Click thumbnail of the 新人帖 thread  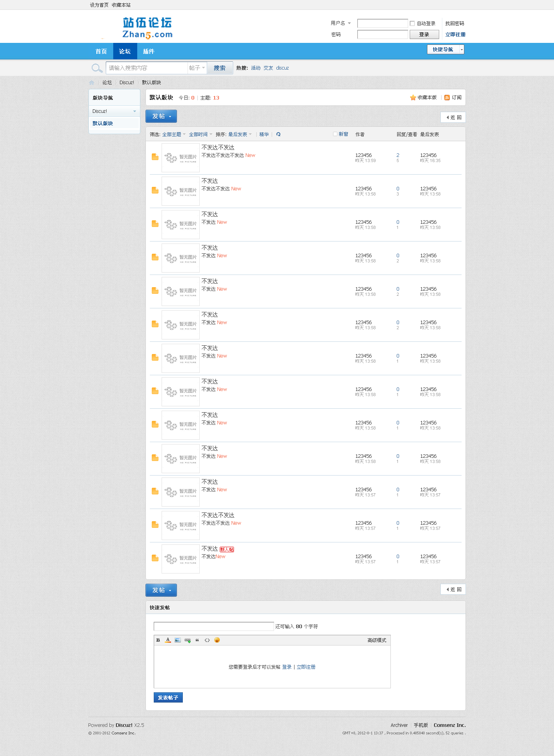click(x=180, y=559)
